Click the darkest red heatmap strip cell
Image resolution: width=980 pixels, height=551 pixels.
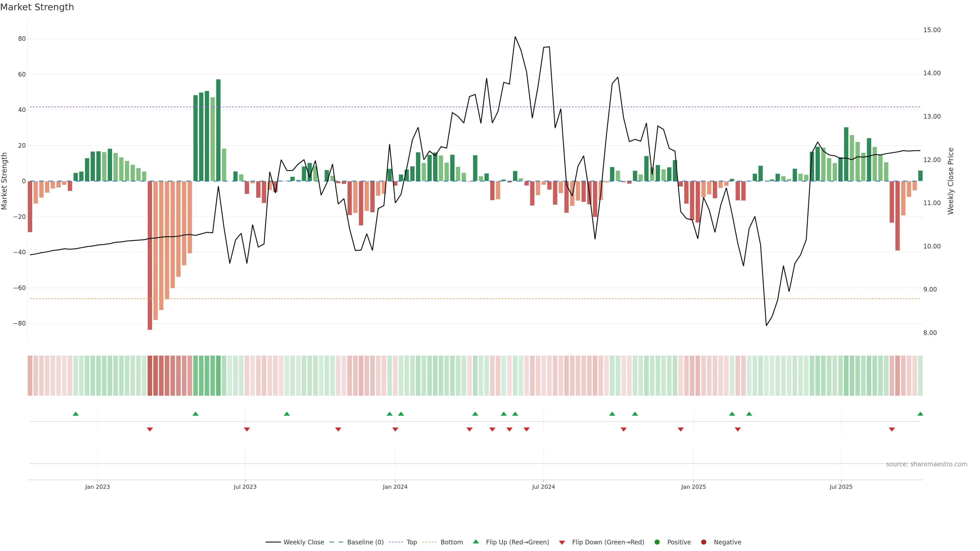(150, 376)
